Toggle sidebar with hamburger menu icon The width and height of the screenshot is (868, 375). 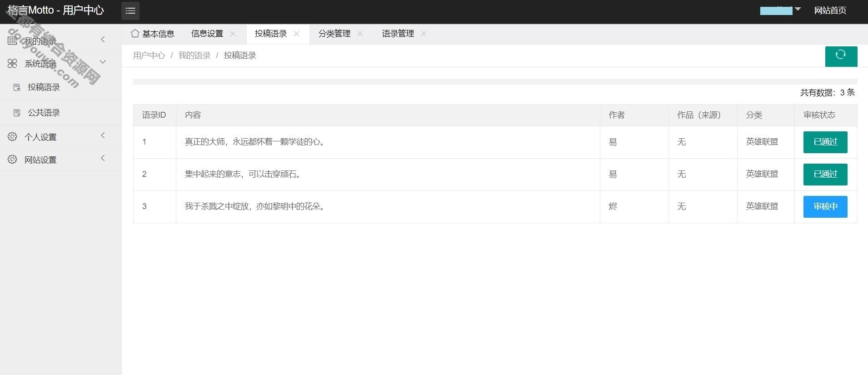(x=130, y=11)
